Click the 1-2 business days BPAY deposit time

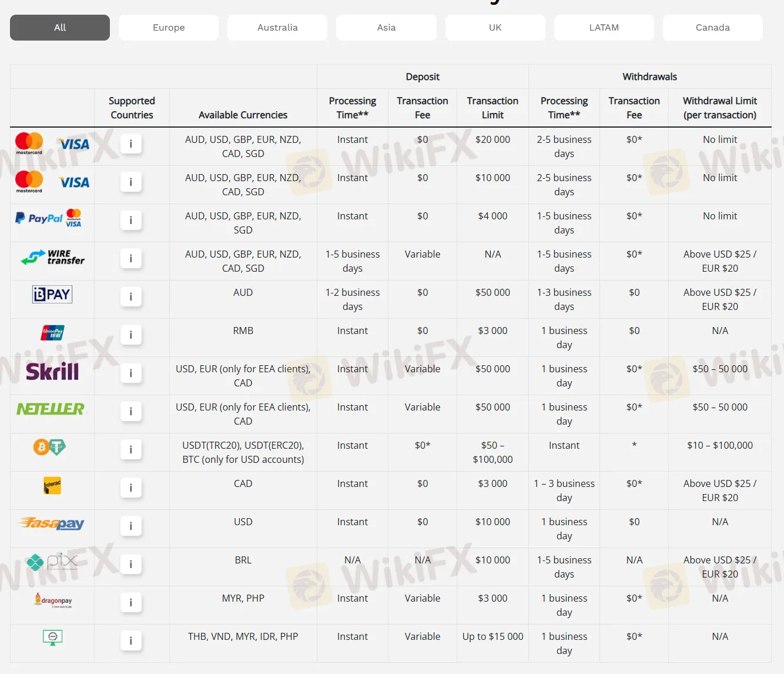353,299
